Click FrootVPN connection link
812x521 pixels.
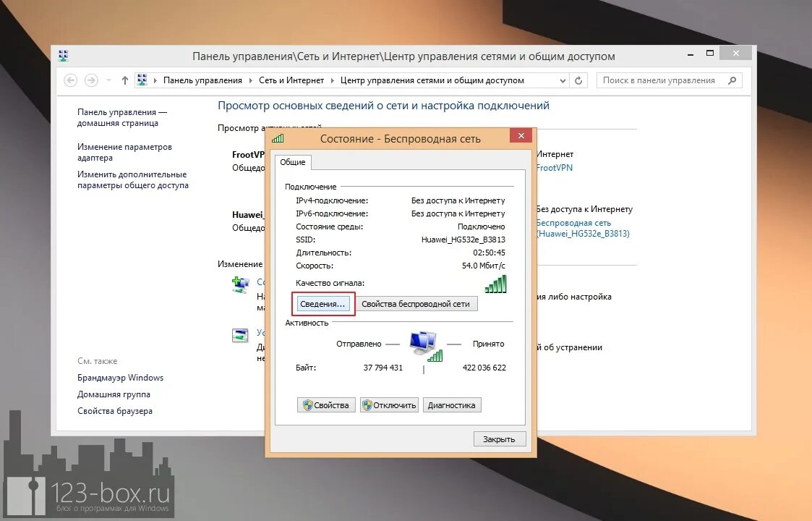tap(555, 168)
